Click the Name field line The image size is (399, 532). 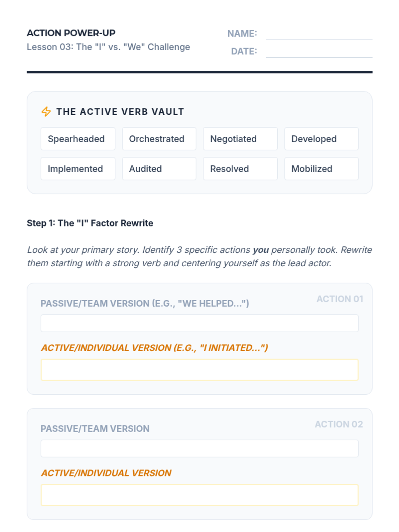click(319, 34)
